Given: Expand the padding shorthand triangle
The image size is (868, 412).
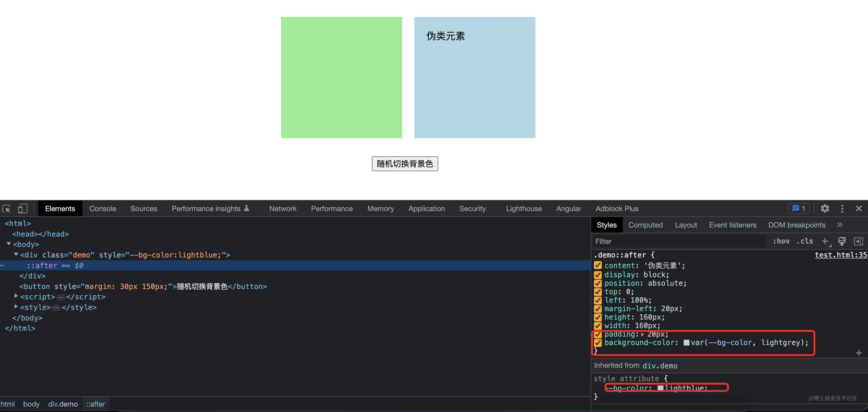Looking at the screenshot, I should [643, 334].
